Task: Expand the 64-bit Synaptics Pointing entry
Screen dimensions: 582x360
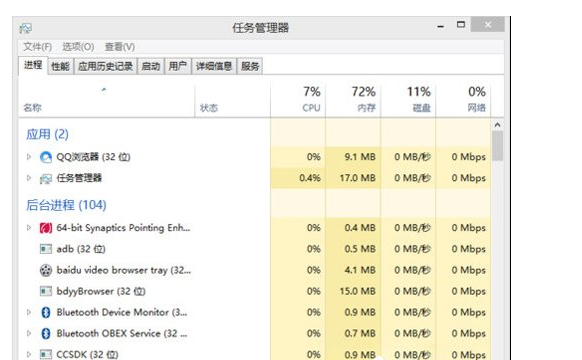Action: click(29, 228)
